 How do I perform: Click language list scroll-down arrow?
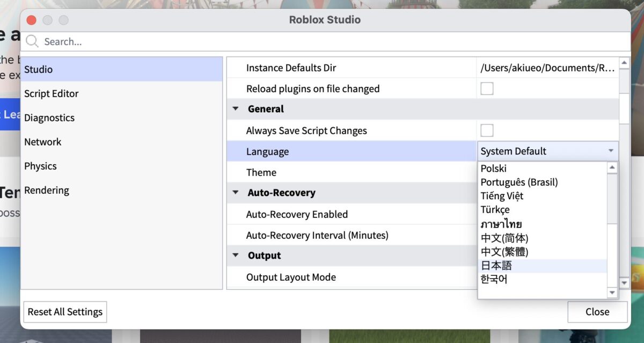tap(612, 293)
